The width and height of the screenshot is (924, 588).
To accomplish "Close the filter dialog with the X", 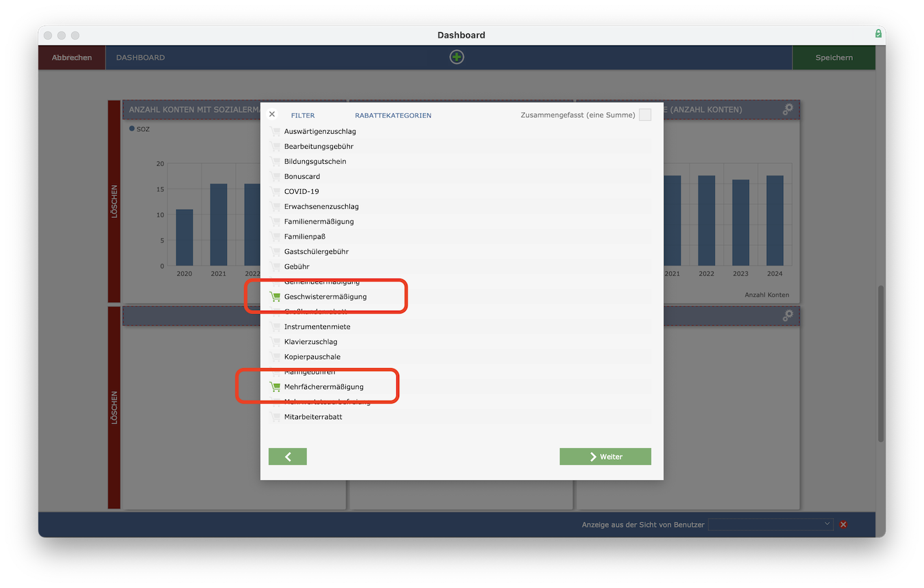I will point(272,115).
